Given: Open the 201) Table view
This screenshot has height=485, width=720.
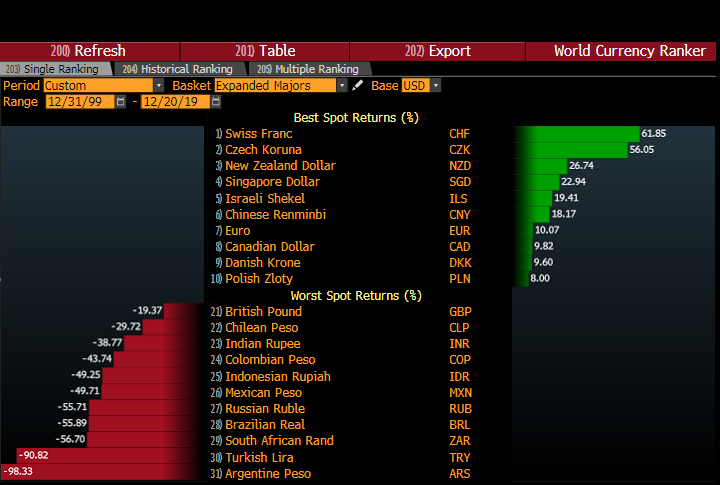Looking at the screenshot, I should tap(265, 51).
